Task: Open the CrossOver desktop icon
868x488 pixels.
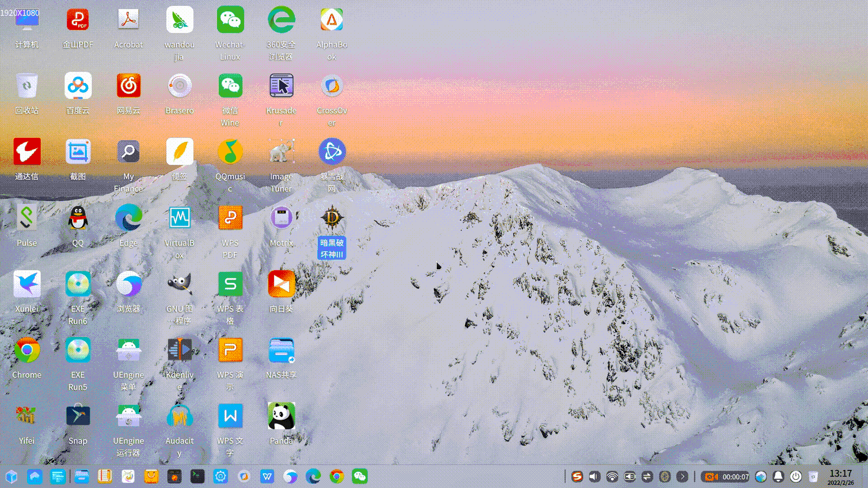Action: (332, 86)
